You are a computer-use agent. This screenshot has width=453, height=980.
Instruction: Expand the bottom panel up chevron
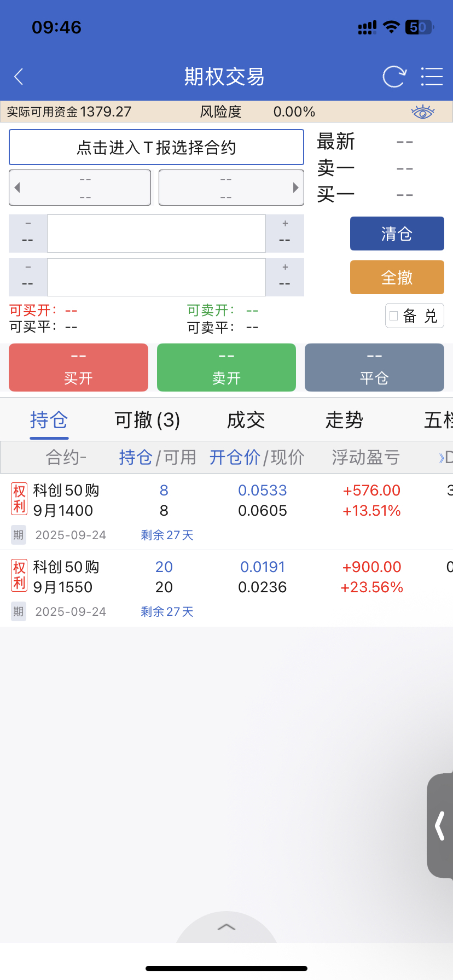226,926
